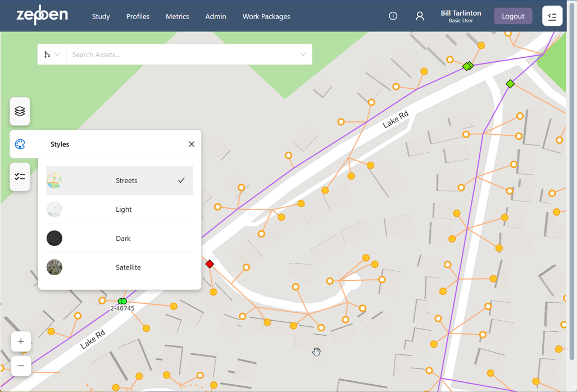The height and width of the screenshot is (392, 577).
Task: Click the red diamond switch marker
Action: pyautogui.click(x=210, y=264)
